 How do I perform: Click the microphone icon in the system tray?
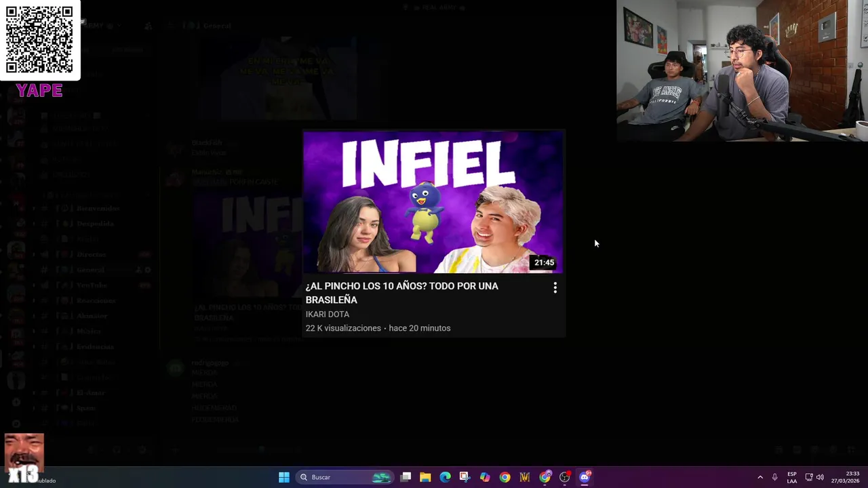point(774,477)
